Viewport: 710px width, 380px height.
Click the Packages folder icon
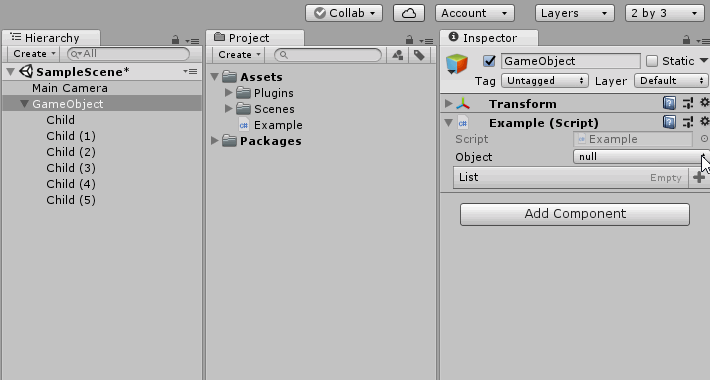pyautogui.click(x=230, y=141)
